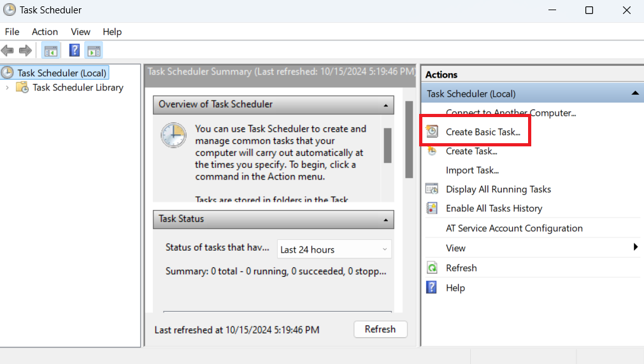Click the Back arrow toolbar icon
Viewport: 644px width, 364px height.
pyautogui.click(x=8, y=50)
